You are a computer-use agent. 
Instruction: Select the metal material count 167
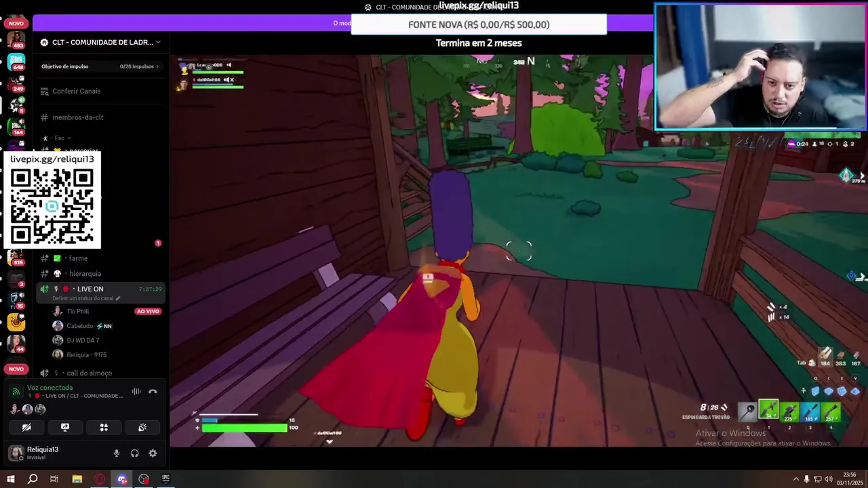[856, 358]
